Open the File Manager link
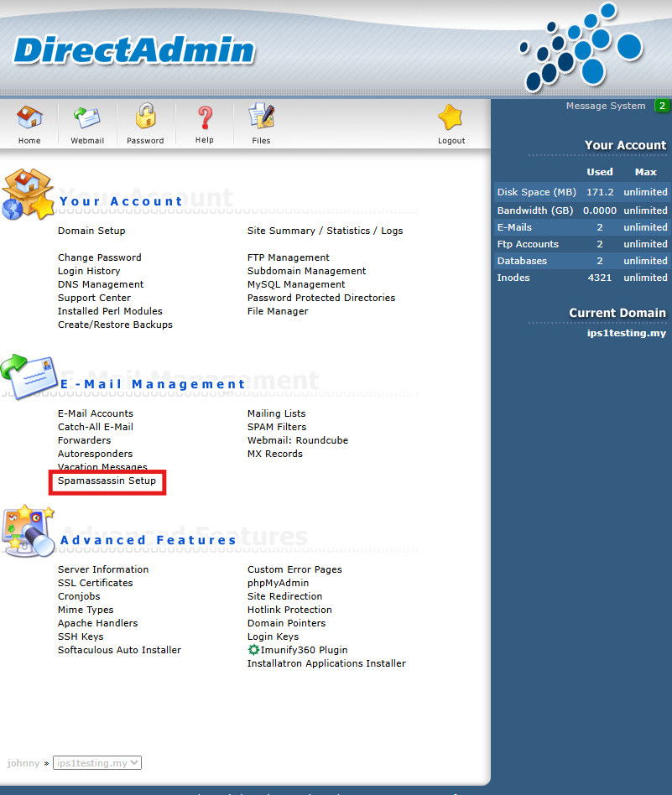672x795 pixels. click(x=278, y=311)
